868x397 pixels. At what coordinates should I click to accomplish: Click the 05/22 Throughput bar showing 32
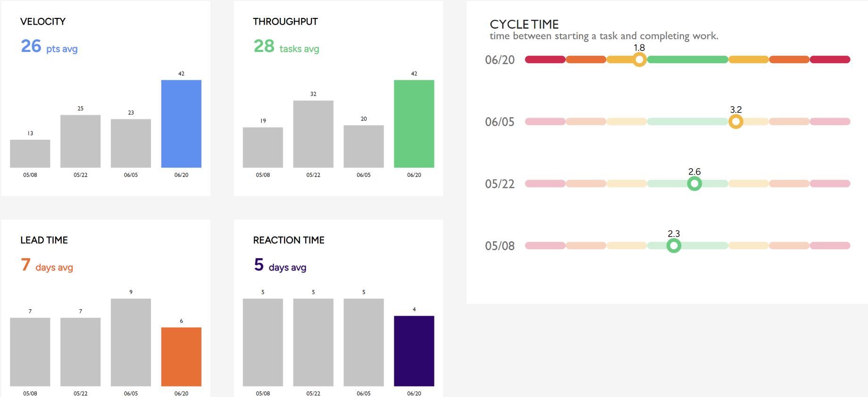(x=313, y=134)
